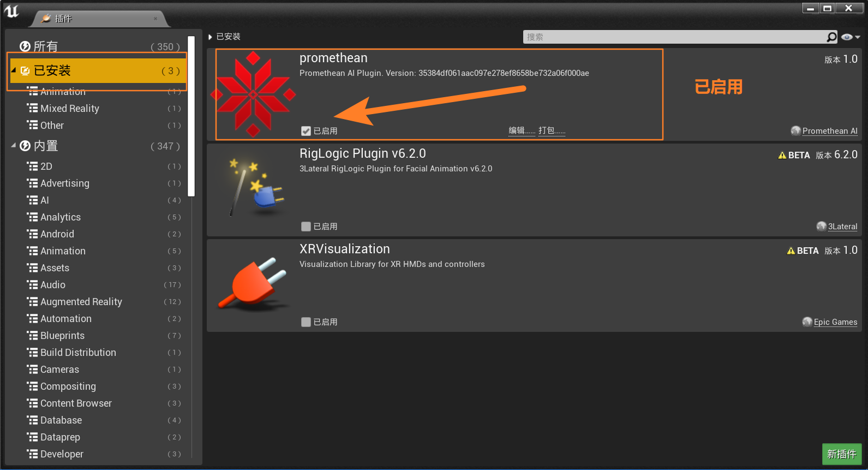Viewport: 868px width, 470px height.
Task: Click the search magnifier icon
Action: (x=831, y=37)
